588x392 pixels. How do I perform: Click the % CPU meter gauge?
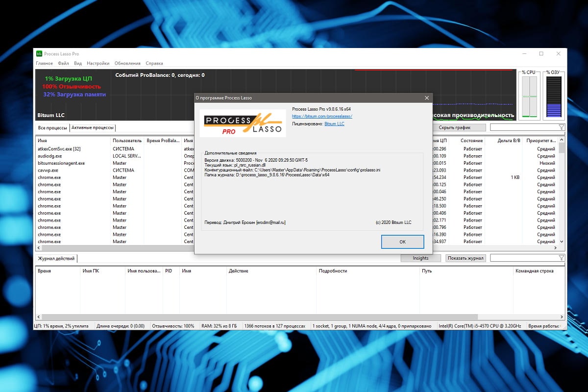click(529, 97)
